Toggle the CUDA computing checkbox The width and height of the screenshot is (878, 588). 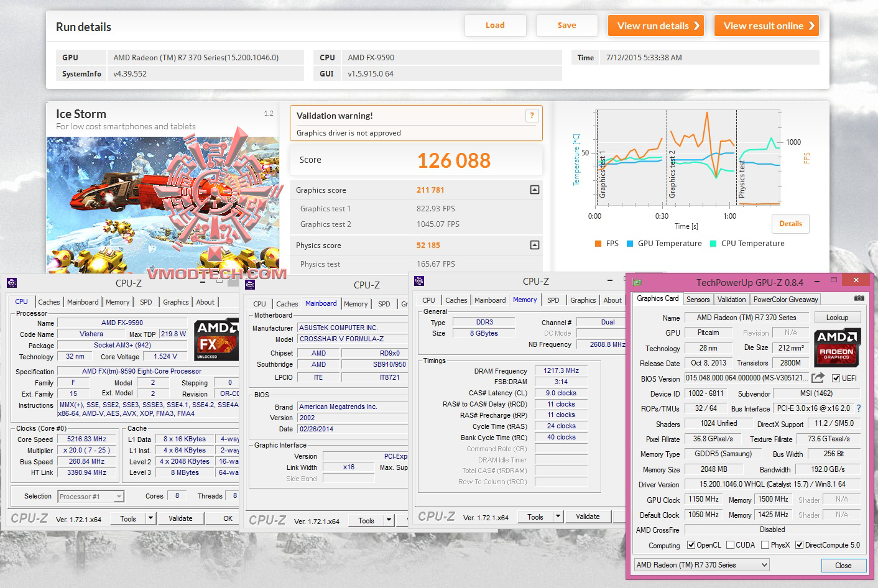click(x=730, y=545)
